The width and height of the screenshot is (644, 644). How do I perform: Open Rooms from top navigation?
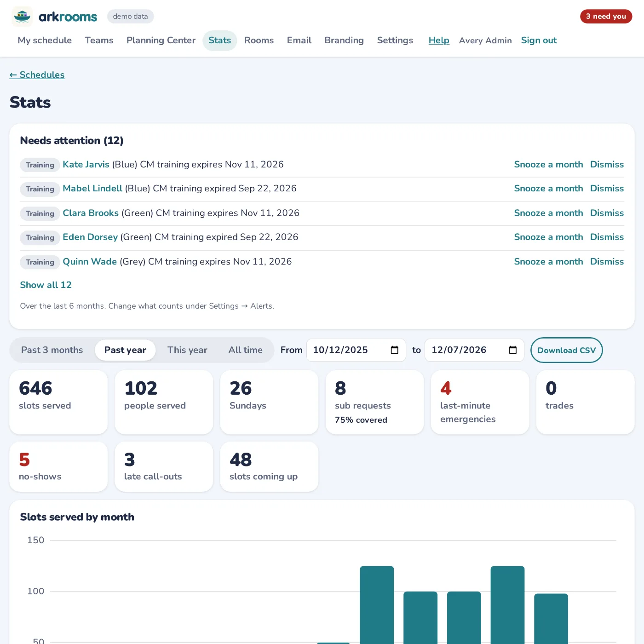pyautogui.click(x=259, y=40)
